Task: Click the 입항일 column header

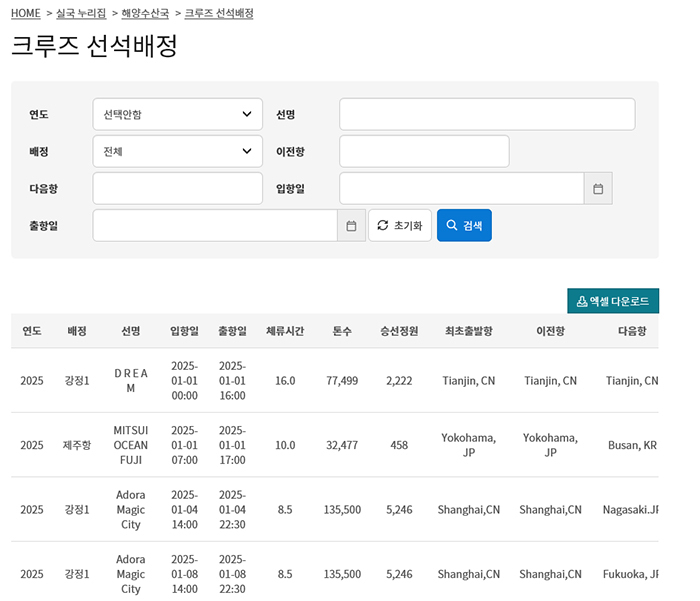Action: tap(184, 331)
